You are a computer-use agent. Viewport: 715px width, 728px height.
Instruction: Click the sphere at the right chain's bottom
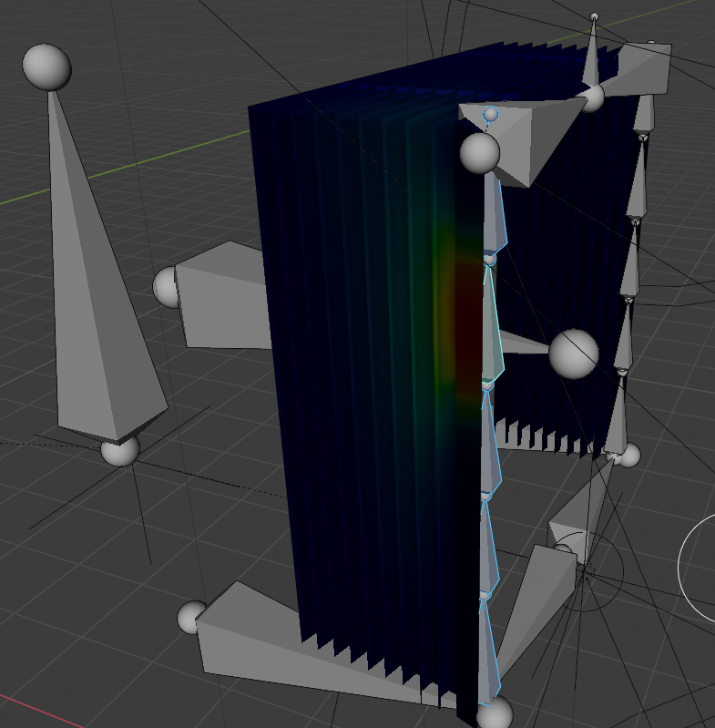tap(625, 454)
